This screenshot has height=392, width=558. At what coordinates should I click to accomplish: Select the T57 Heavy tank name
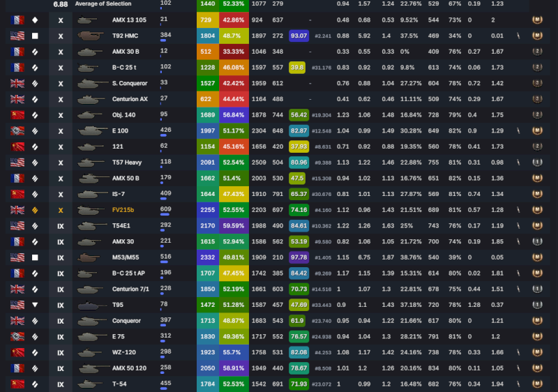[127, 163]
